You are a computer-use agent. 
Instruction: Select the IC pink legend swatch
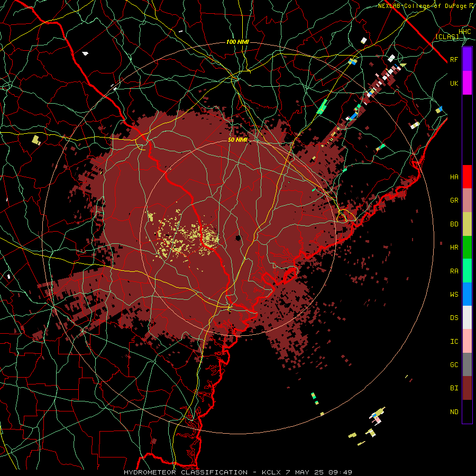click(x=467, y=341)
